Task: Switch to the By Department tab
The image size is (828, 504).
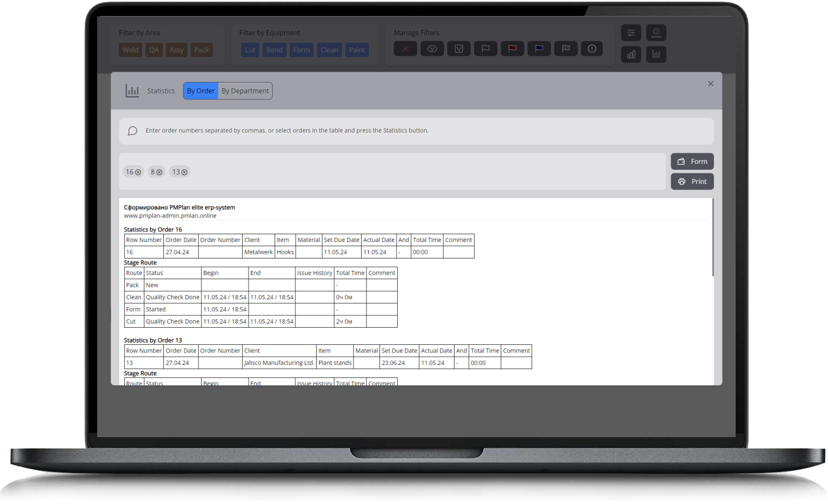Action: 245,91
